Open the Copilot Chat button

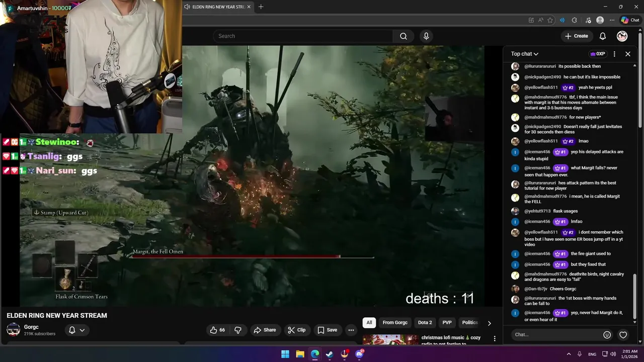click(630, 20)
